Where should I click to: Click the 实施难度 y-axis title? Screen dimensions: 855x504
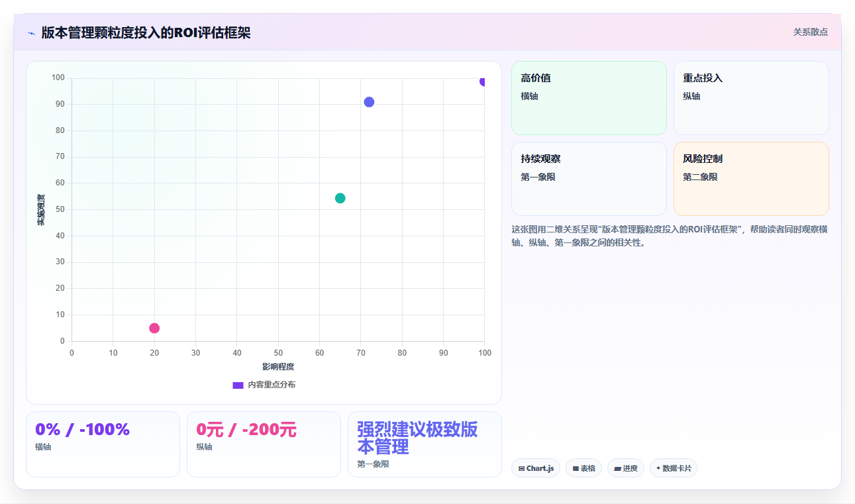[x=41, y=210]
